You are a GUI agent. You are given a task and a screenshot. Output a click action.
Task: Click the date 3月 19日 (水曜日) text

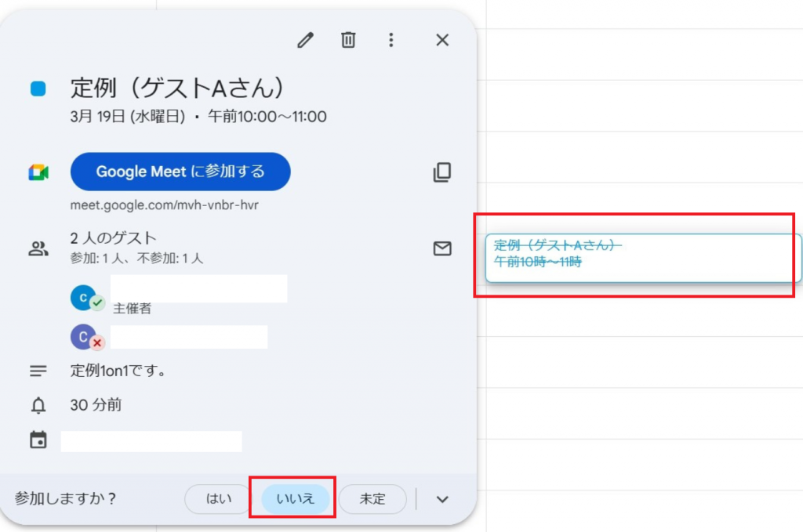128,117
